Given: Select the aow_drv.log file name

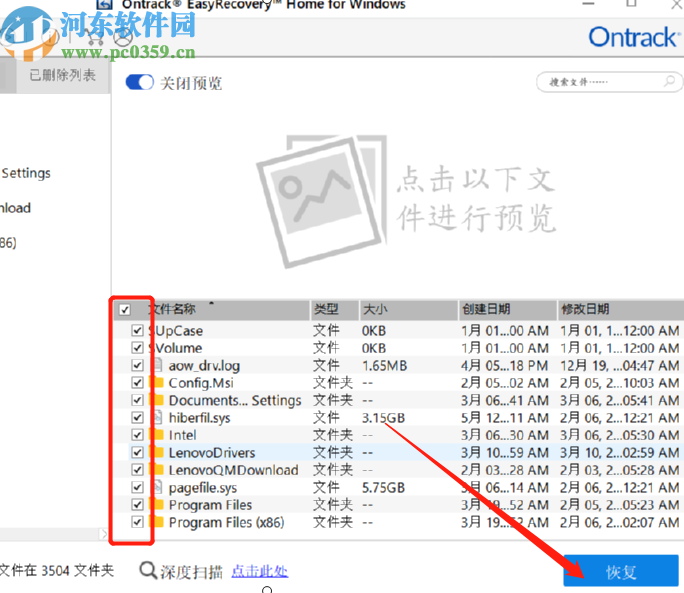Looking at the screenshot, I should click(x=204, y=366).
